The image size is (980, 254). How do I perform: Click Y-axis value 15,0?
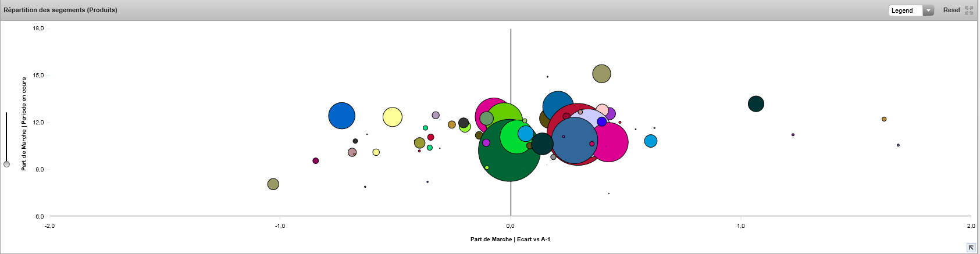[x=38, y=76]
